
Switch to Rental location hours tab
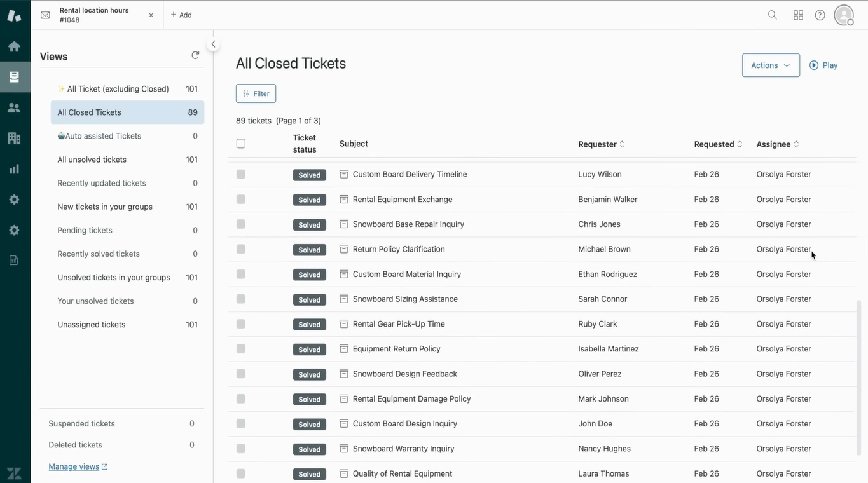[x=94, y=15]
